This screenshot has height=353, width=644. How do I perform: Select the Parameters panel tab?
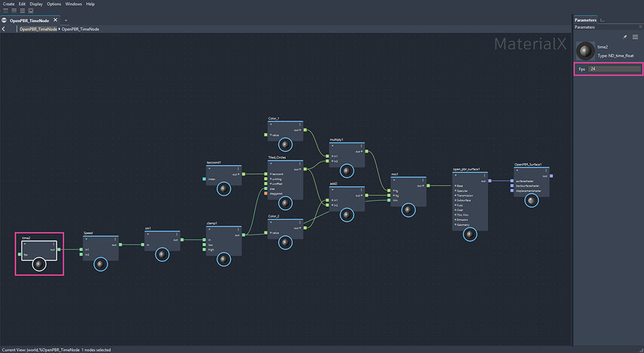click(585, 20)
